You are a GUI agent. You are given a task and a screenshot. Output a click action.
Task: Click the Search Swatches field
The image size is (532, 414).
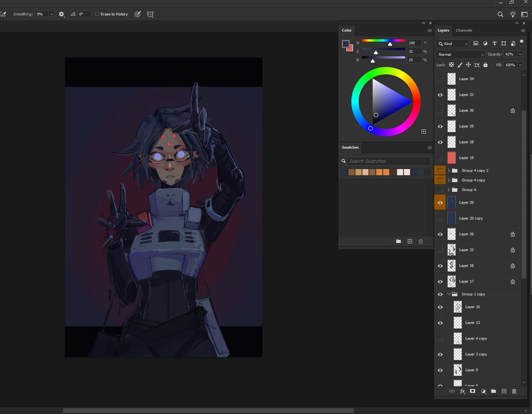tap(388, 161)
